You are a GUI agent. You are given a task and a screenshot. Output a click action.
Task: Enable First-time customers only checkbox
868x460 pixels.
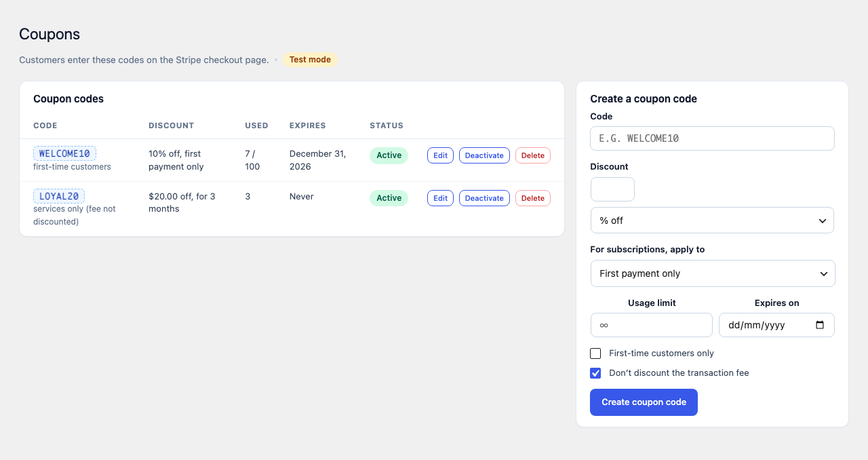[x=595, y=353]
